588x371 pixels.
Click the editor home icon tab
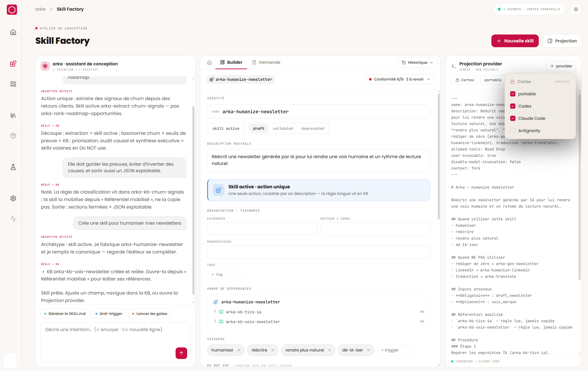point(210,63)
